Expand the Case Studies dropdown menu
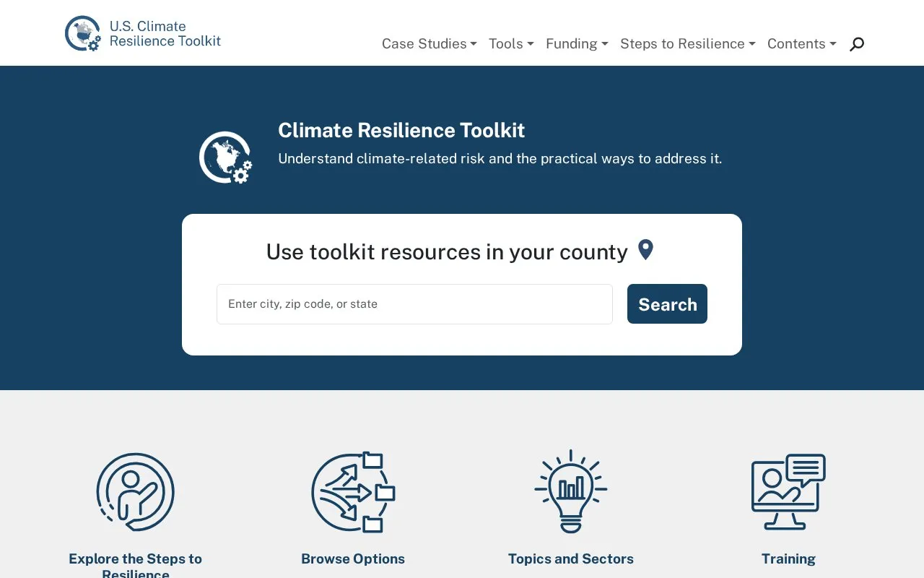 coord(430,44)
